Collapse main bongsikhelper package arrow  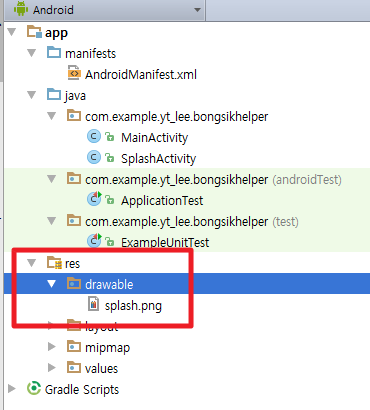(52, 116)
